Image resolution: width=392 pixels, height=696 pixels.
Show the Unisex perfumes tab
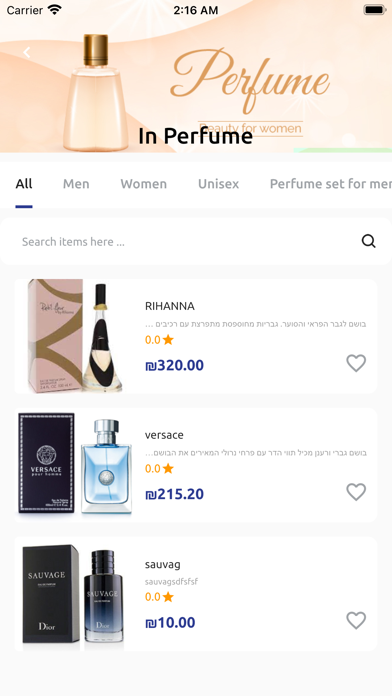click(218, 184)
